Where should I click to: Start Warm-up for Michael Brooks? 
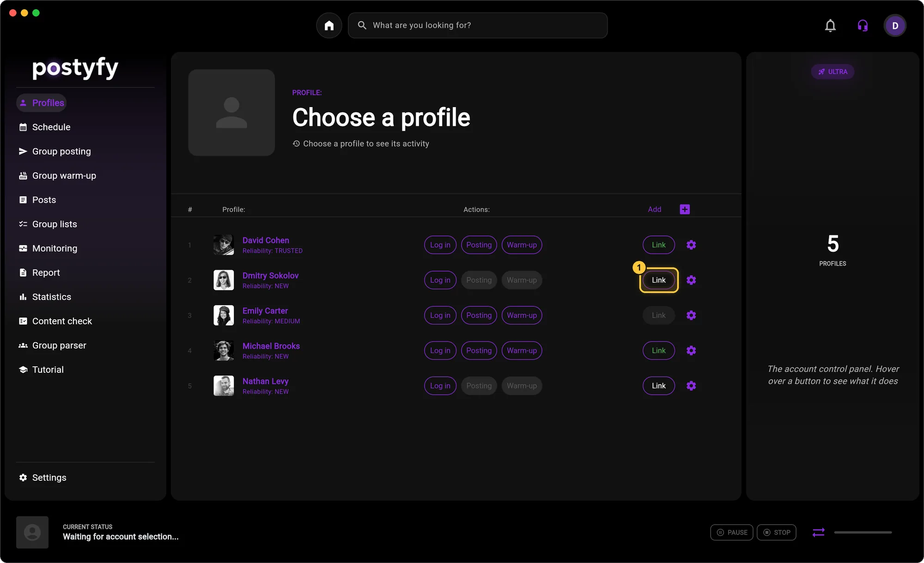522,351
